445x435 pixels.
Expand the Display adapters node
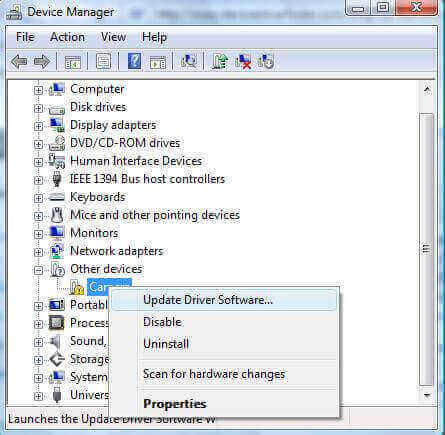pos(38,126)
